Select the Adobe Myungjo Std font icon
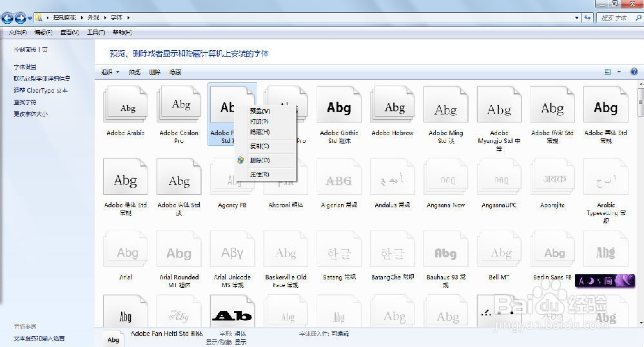The height and width of the screenshot is (347, 644). (x=500, y=104)
